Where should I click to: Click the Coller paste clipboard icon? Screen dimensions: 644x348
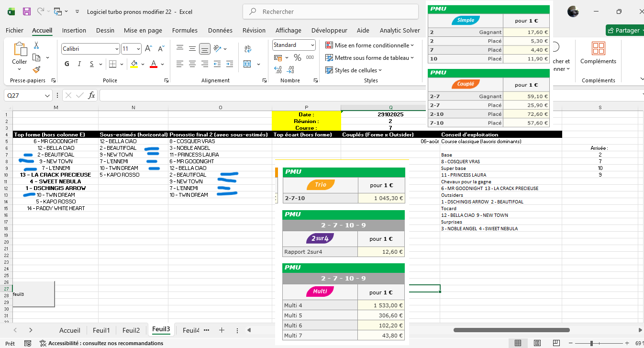20,49
